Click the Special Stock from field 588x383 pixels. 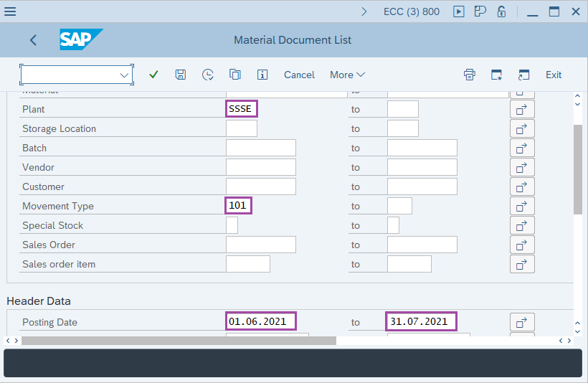pos(232,225)
